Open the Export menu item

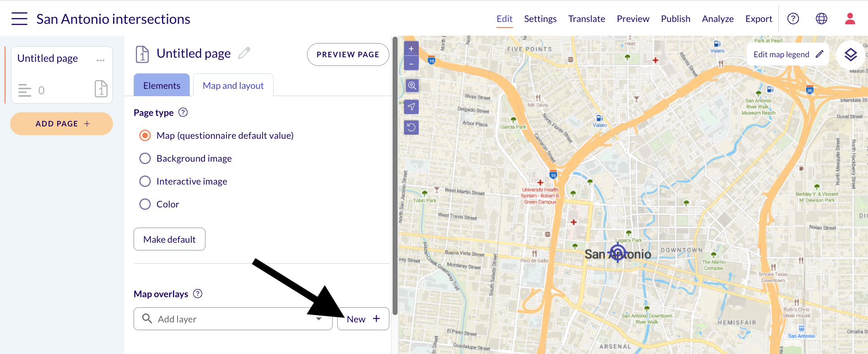759,19
